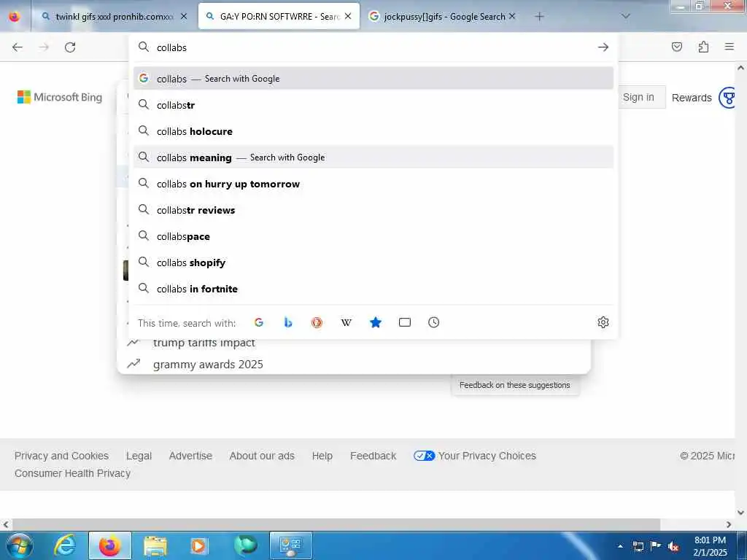747x560 pixels.
Task: Search this time with the Bing icon
Action: pyautogui.click(x=287, y=322)
